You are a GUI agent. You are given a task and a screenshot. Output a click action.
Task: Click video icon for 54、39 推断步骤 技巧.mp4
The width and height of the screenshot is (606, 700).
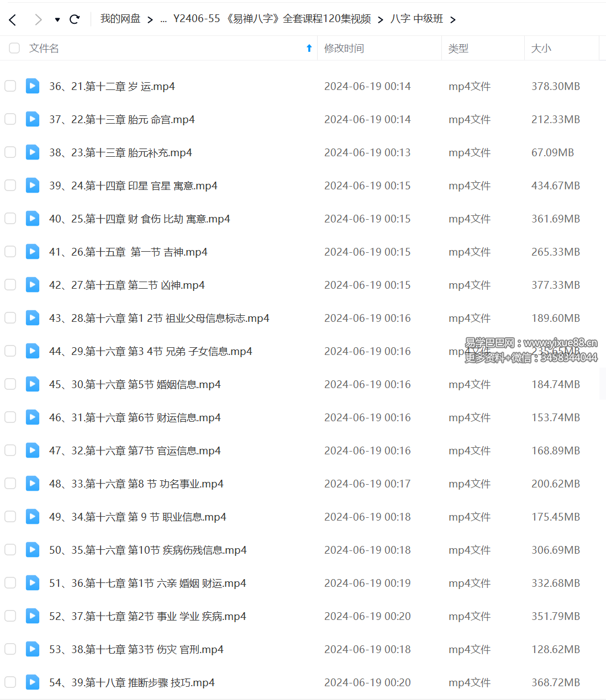tap(33, 682)
